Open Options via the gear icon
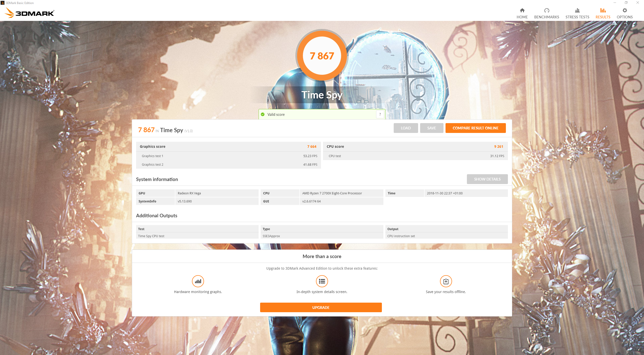 (625, 10)
